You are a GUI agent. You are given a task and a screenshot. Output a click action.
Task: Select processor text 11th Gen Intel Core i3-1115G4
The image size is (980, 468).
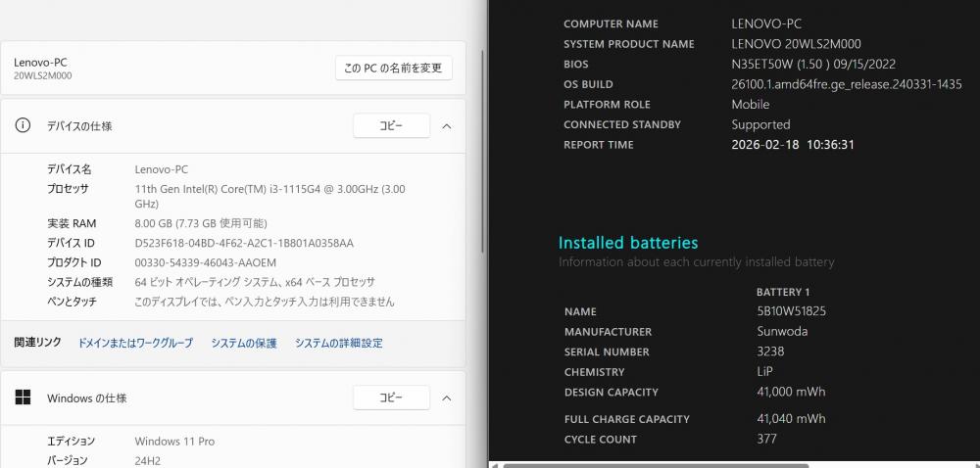270,196
